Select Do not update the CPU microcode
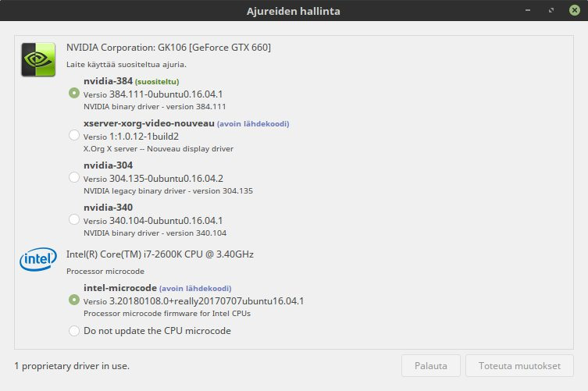588x391 pixels. (x=74, y=331)
